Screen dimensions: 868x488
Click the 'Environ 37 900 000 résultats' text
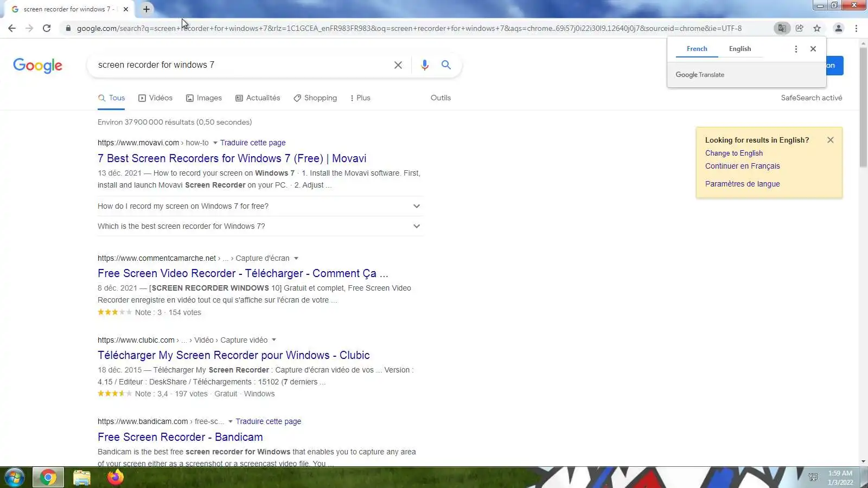pyautogui.click(x=175, y=123)
